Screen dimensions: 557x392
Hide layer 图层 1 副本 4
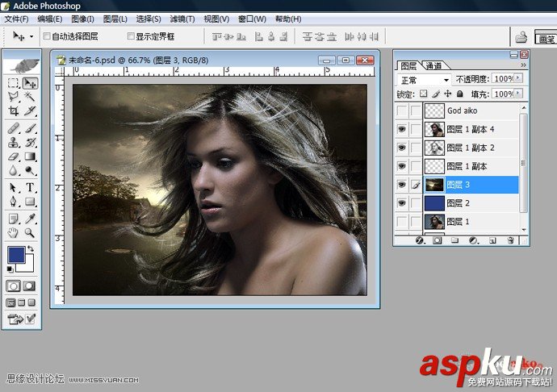click(401, 129)
